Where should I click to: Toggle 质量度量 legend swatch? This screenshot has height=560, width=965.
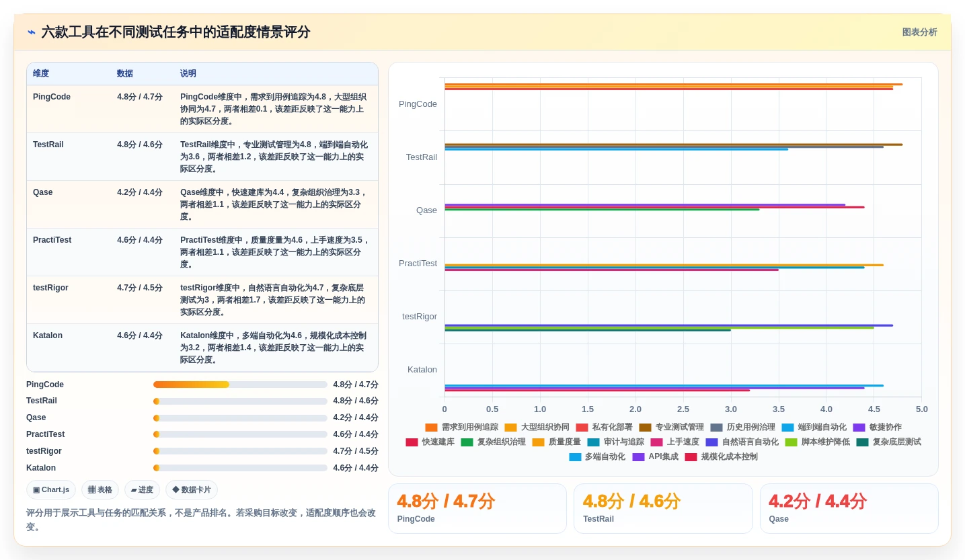pyautogui.click(x=538, y=442)
